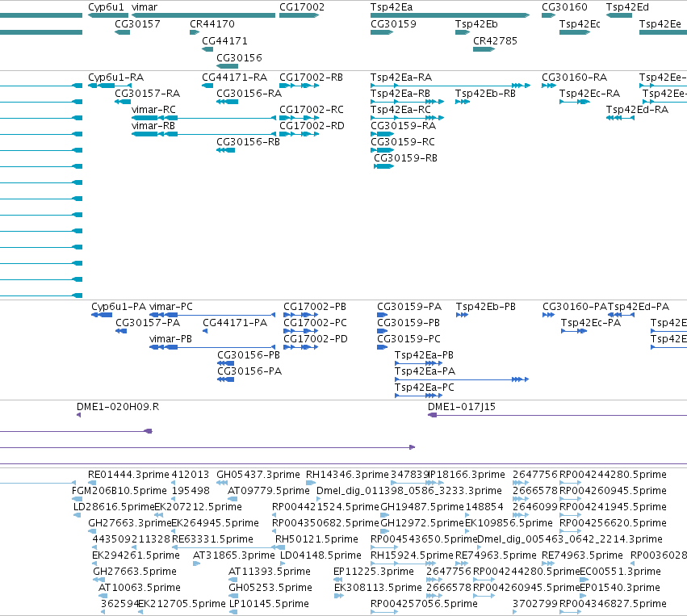Click the CG44171 gene label
The image size is (687, 616).
224,40
